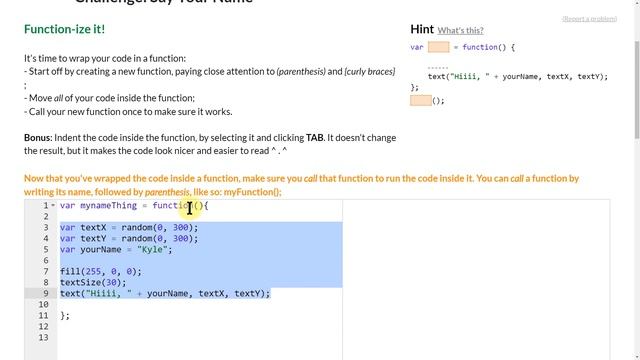Click line number 2 in the gutter

tap(46, 216)
